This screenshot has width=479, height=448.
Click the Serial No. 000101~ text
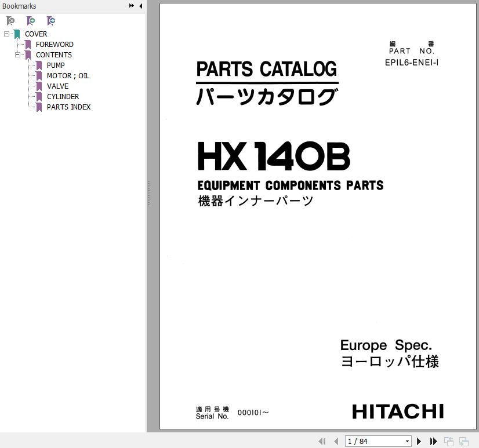[233, 413]
